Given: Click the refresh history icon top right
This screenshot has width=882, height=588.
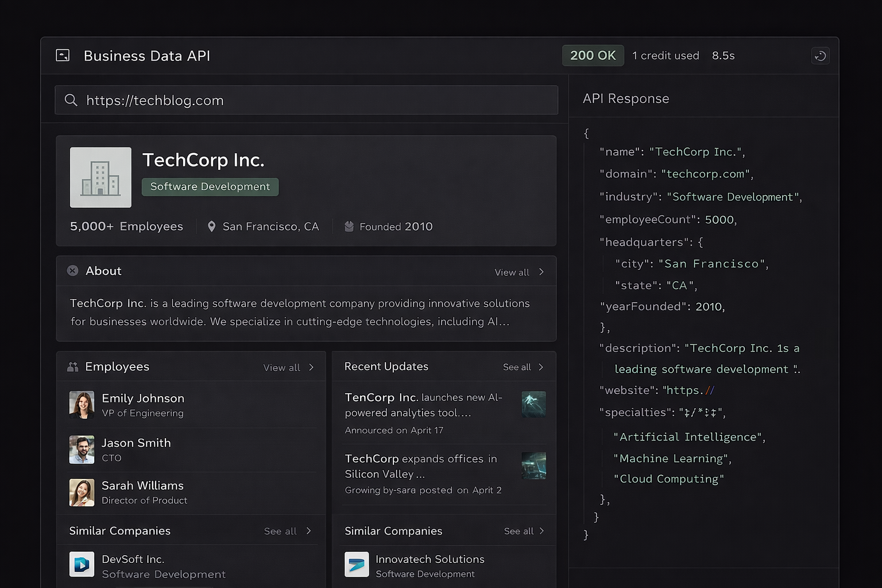Looking at the screenshot, I should [821, 56].
